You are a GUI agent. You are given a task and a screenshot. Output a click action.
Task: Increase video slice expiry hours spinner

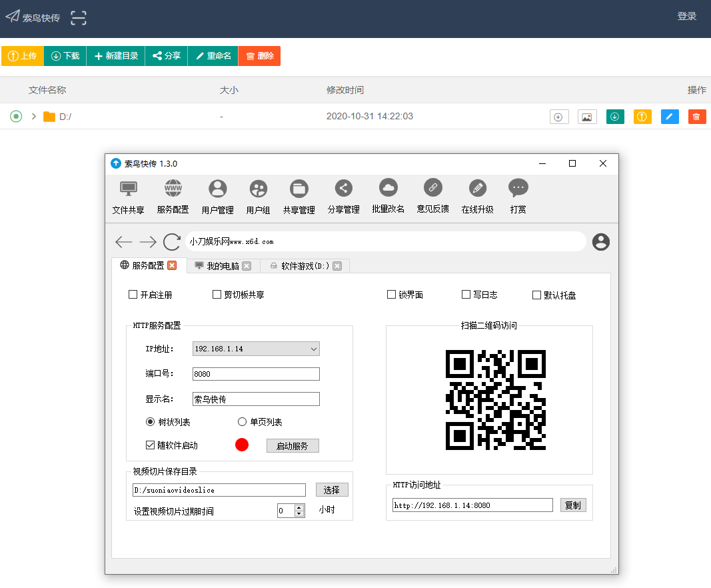(x=299, y=507)
